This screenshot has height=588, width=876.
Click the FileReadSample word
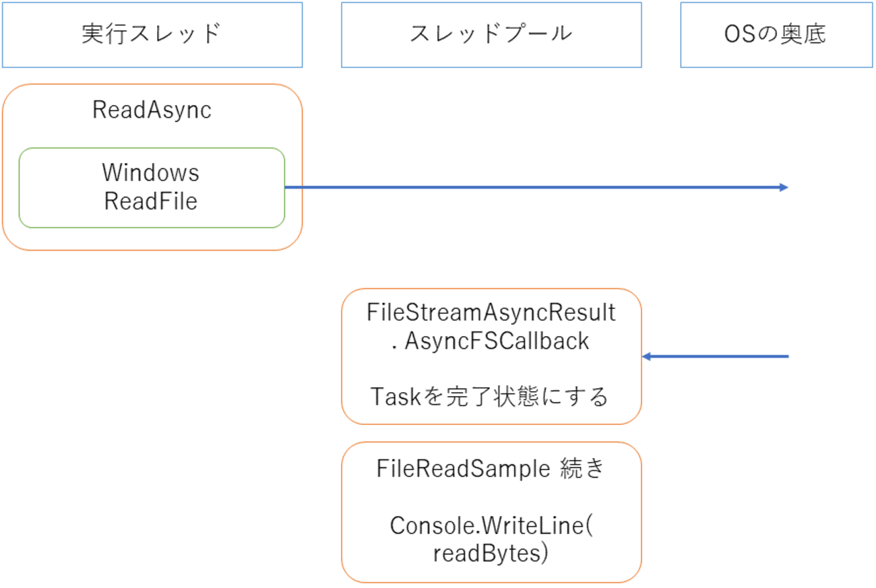pos(464,469)
